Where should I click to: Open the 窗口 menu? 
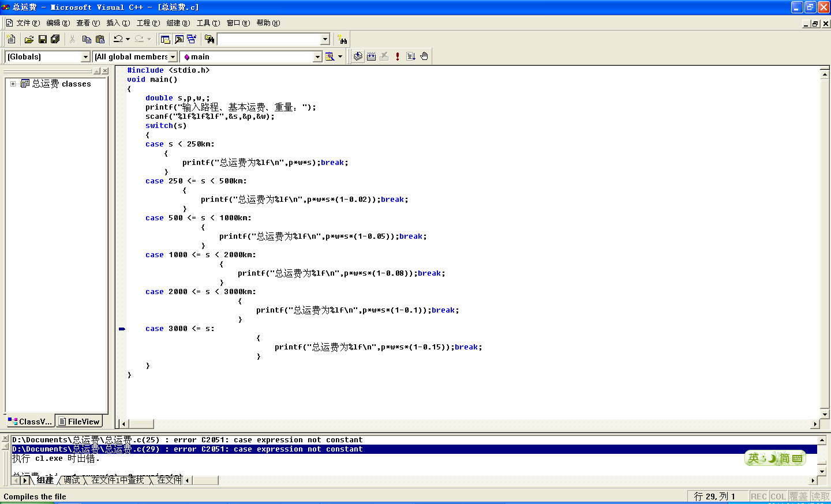(x=238, y=23)
